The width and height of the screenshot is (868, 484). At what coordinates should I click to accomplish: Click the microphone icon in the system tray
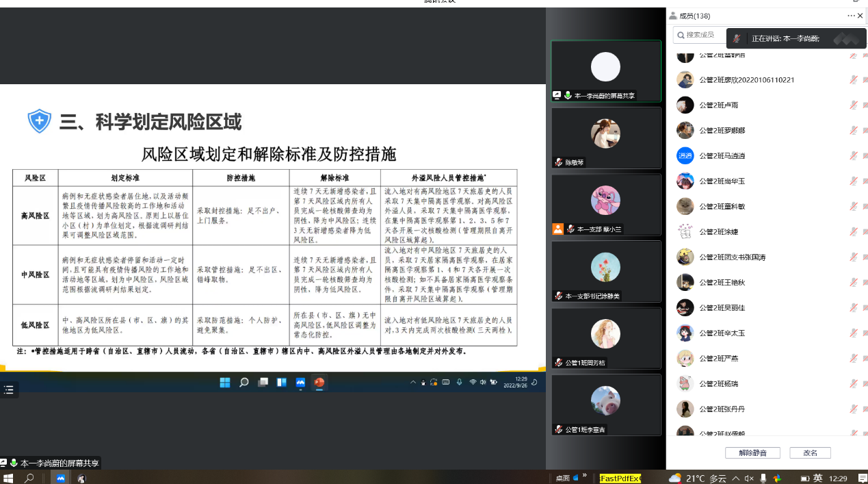pos(763,479)
